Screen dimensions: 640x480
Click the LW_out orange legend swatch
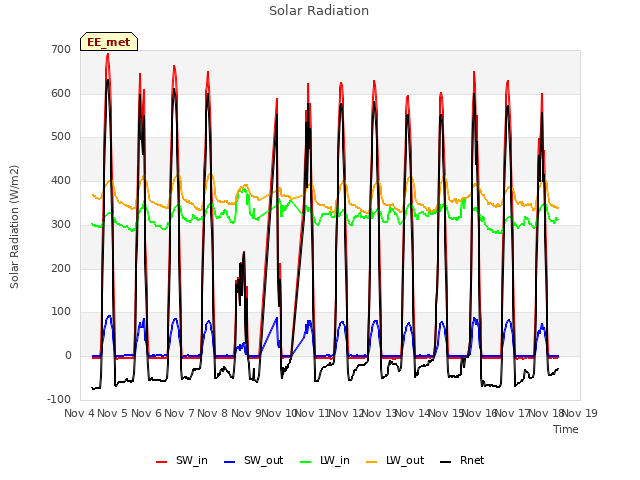tap(371, 462)
